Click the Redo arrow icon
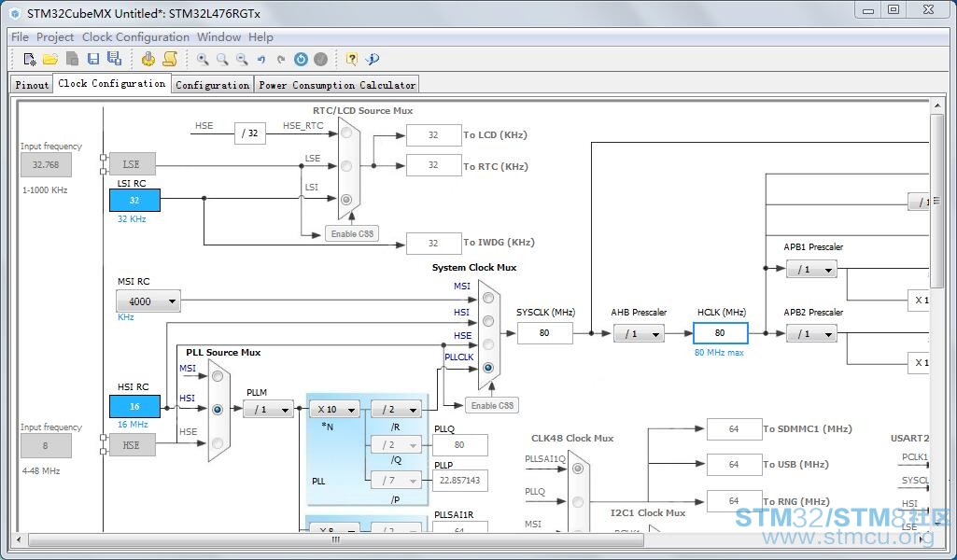Screen dimensions: 957x560 click(281, 59)
